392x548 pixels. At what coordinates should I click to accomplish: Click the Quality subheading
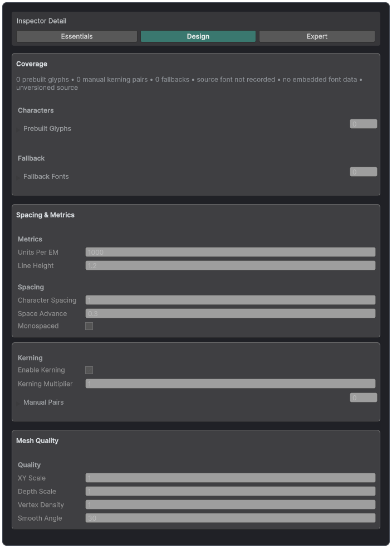pos(30,465)
